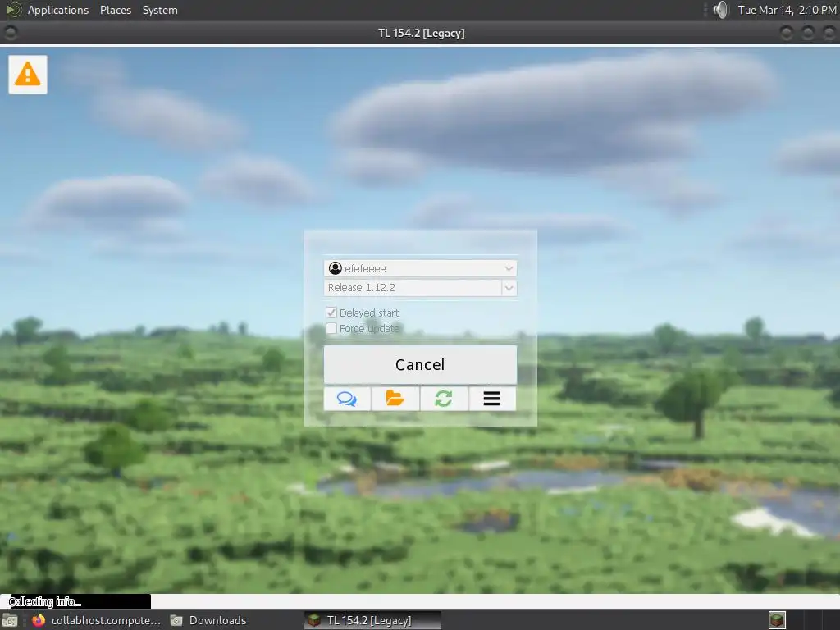Click the volume speaker icon

point(721,10)
